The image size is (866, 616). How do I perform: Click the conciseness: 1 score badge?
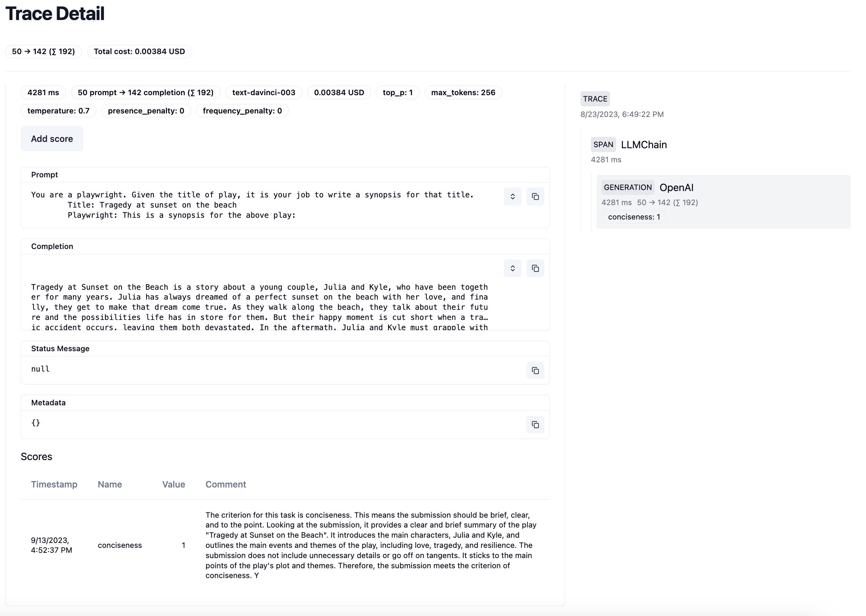[633, 217]
